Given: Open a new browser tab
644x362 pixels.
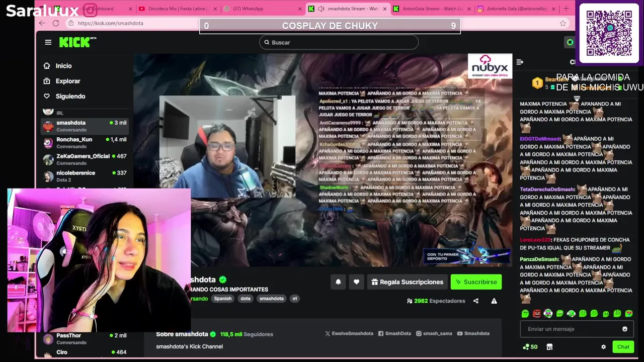Looking at the screenshot, I should pos(566,9).
